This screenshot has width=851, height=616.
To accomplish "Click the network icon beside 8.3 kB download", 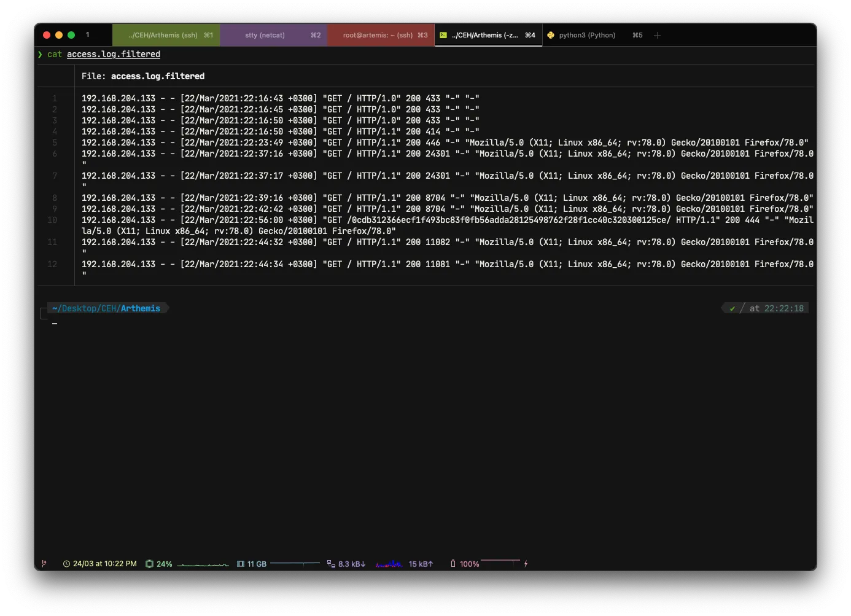I will 331,564.
